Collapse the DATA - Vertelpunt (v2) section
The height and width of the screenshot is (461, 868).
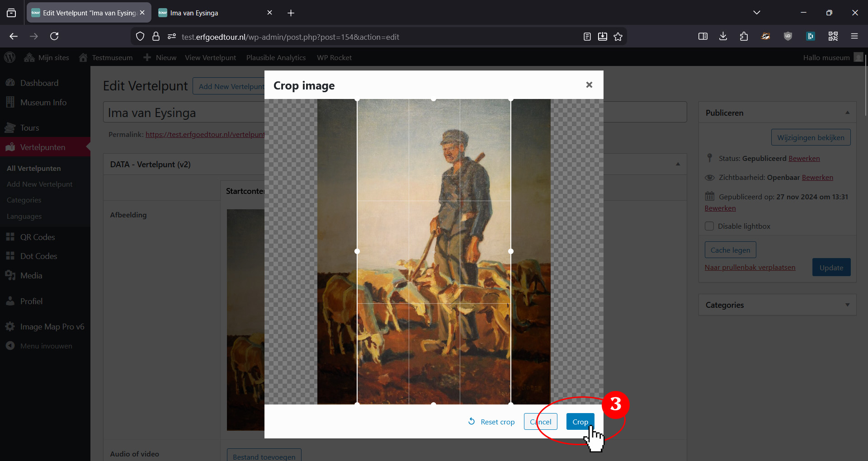(678, 164)
